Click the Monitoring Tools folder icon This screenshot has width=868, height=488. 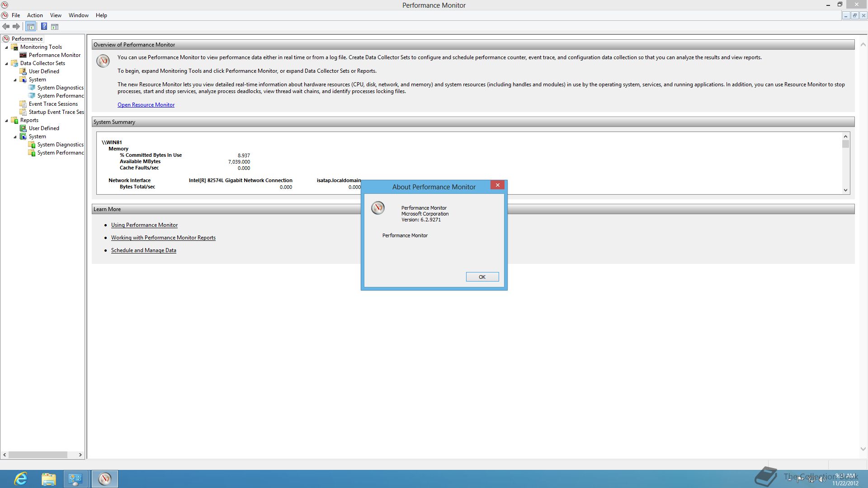pyautogui.click(x=14, y=47)
